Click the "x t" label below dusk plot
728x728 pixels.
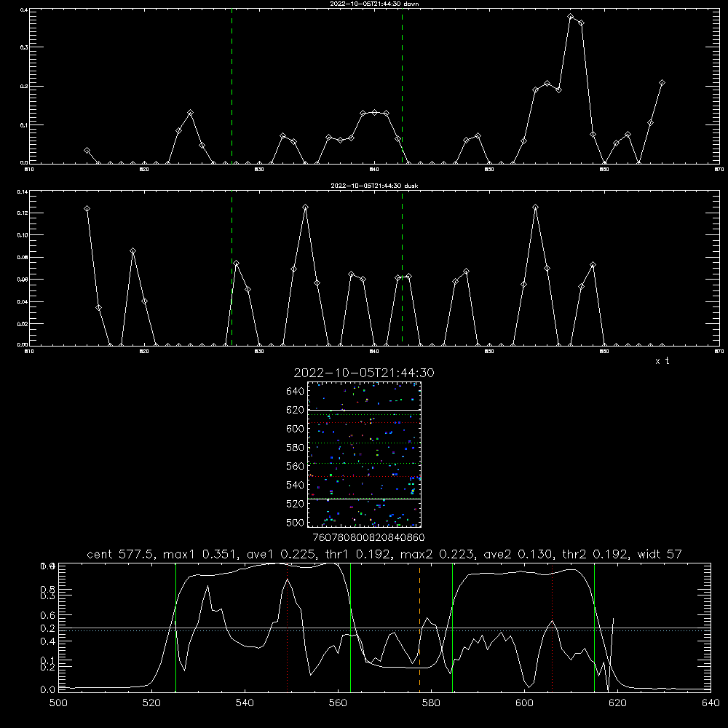click(662, 361)
